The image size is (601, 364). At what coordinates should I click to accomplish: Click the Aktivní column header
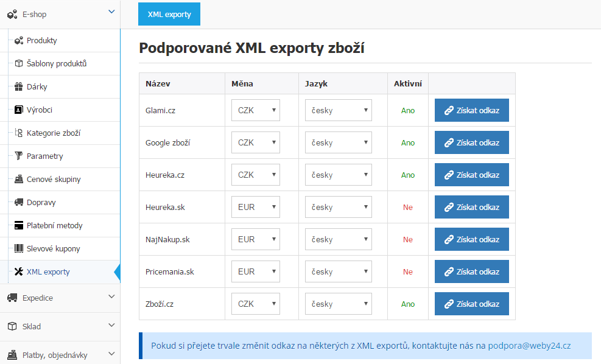click(x=408, y=83)
